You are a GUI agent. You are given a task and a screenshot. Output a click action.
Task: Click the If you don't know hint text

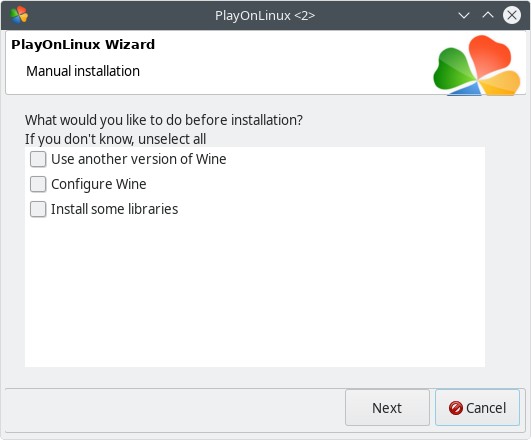coord(115,139)
